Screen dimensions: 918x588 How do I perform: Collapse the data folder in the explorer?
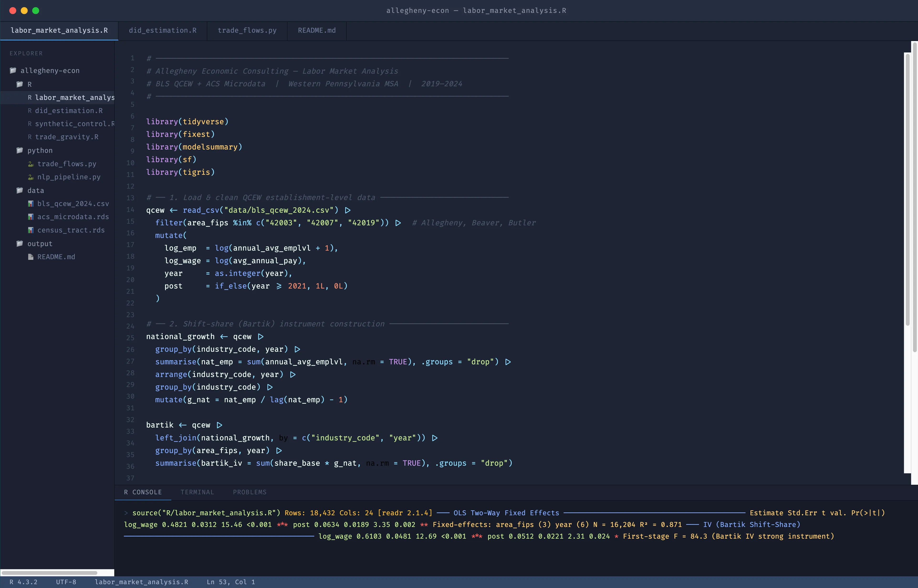(20, 190)
